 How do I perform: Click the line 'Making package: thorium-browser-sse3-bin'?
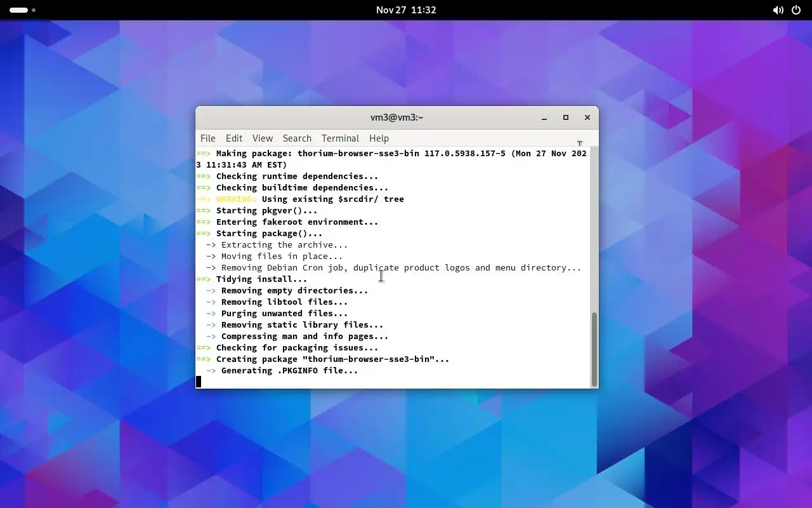point(391,159)
